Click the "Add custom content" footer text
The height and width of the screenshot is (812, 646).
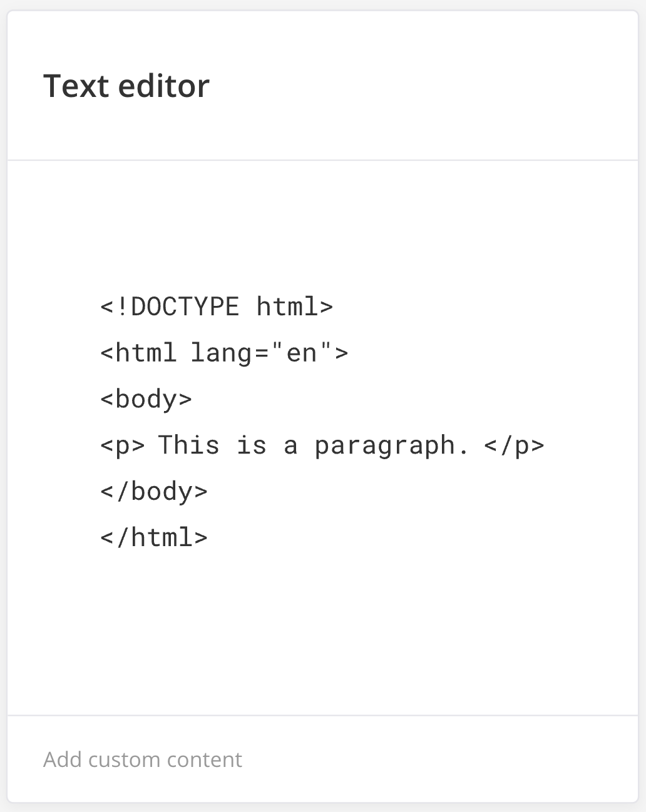[x=142, y=759]
